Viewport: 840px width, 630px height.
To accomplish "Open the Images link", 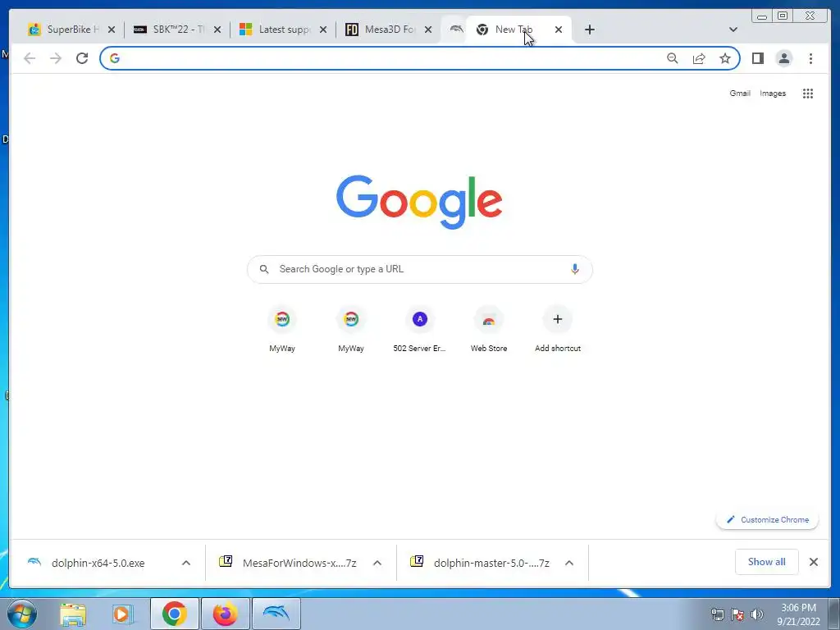I will click(x=773, y=94).
